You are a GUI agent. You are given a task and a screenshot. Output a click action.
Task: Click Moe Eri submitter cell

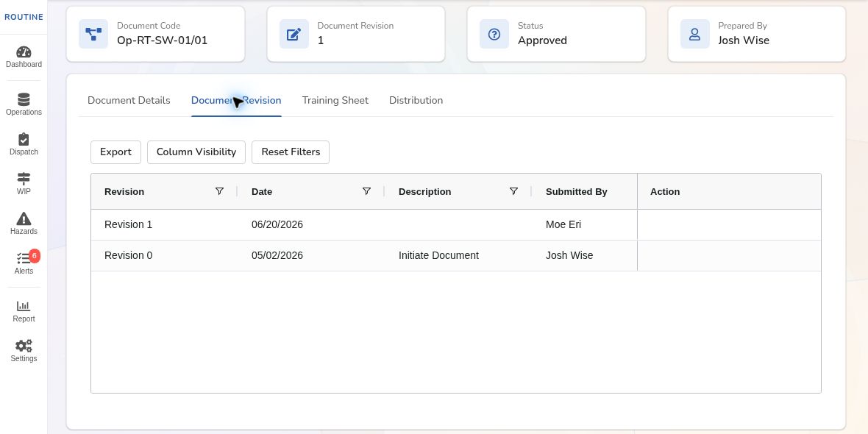coord(563,225)
